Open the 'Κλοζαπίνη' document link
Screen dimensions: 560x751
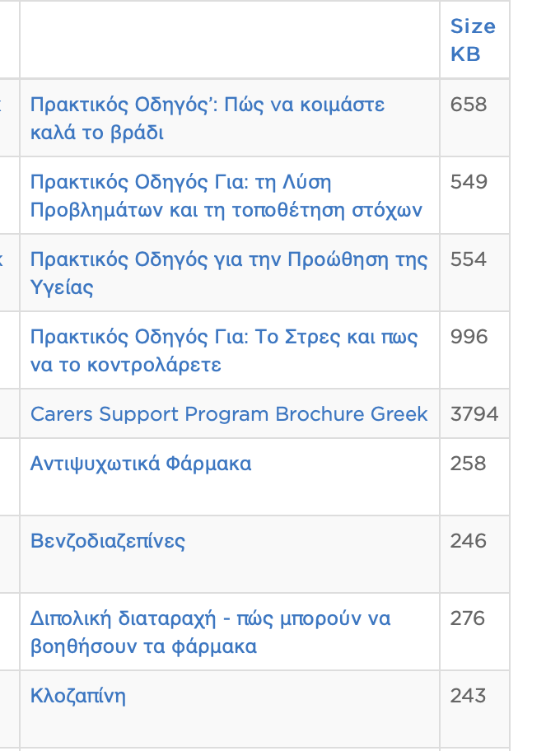[76, 695]
